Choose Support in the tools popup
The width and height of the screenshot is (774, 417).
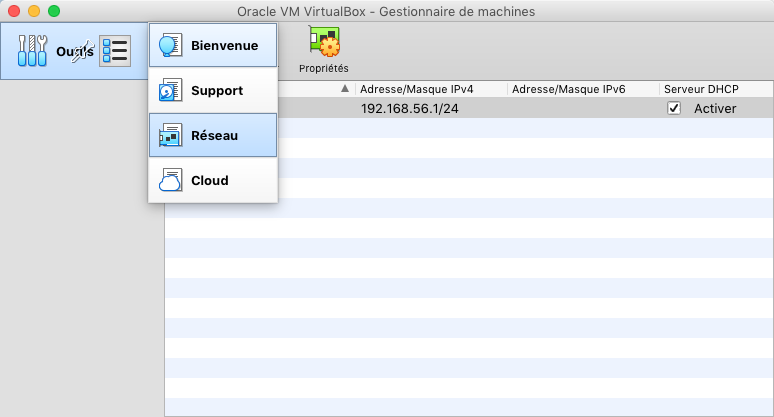[x=213, y=90]
